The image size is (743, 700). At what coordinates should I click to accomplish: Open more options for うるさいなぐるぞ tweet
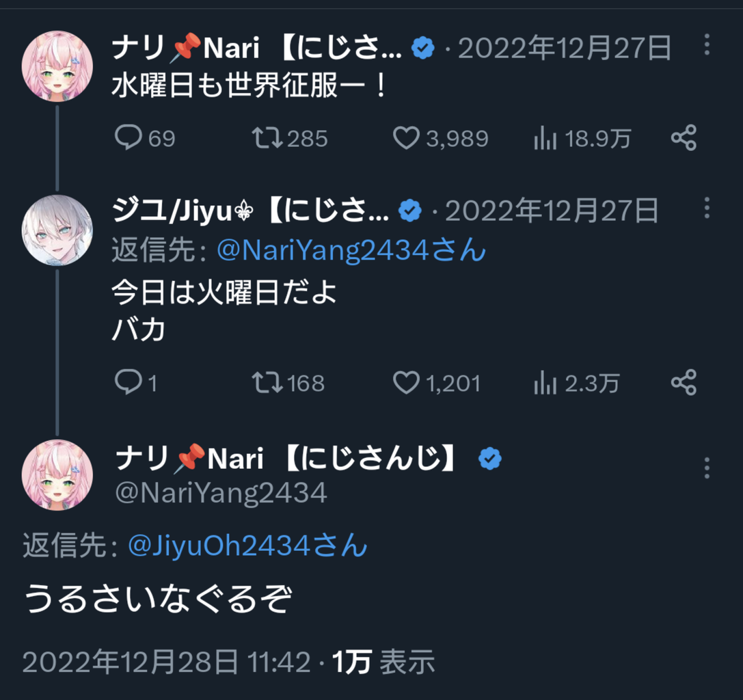click(x=707, y=468)
